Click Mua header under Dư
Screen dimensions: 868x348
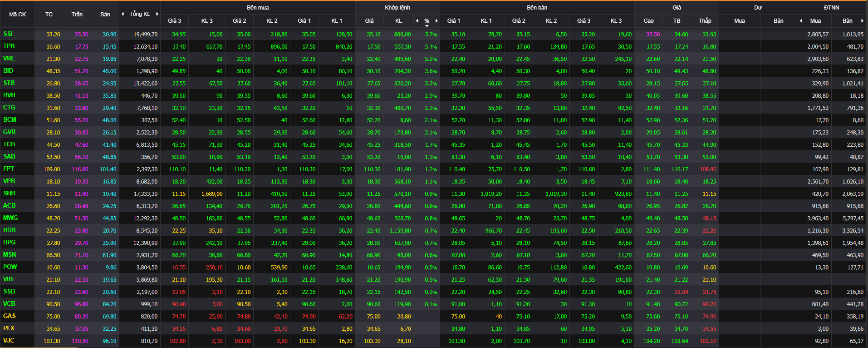click(x=740, y=21)
